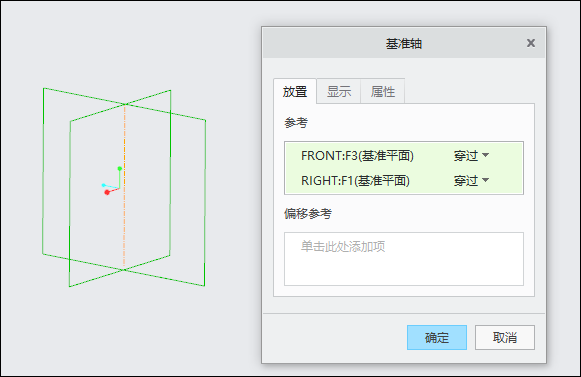Image resolution: width=581 pixels, height=377 pixels.
Task: Click the 参考 section label
Action: [x=296, y=123]
